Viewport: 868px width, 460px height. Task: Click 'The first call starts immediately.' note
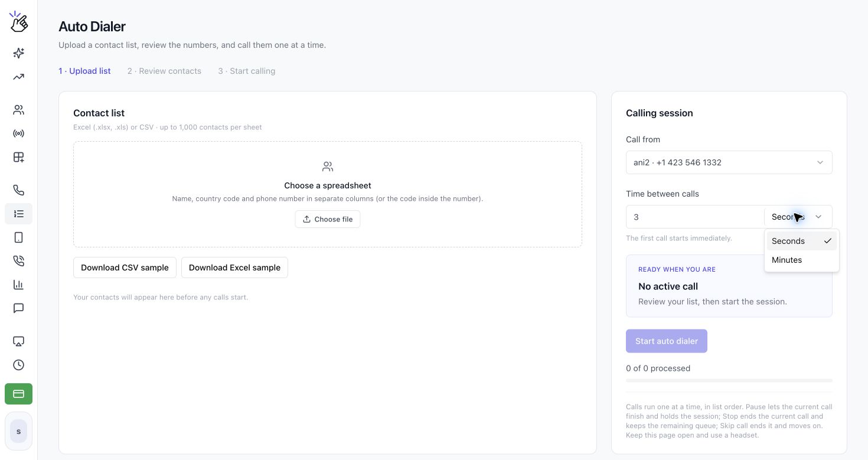678,239
